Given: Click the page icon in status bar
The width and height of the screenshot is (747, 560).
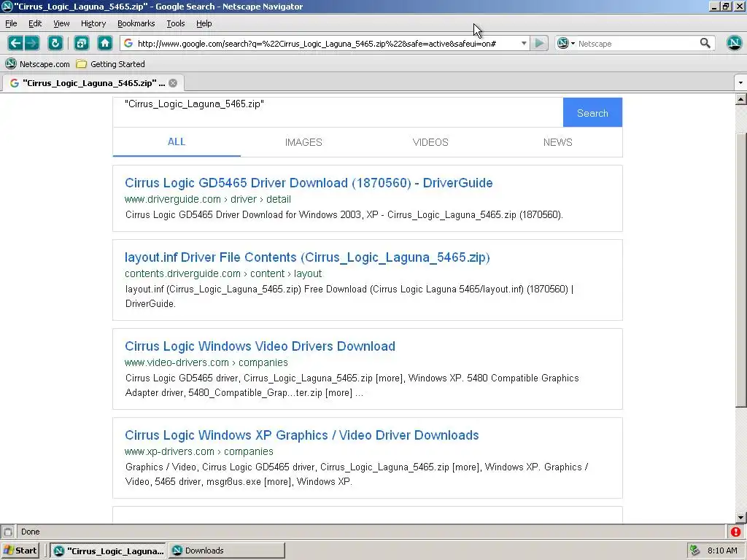Looking at the screenshot, I should (x=7, y=532).
